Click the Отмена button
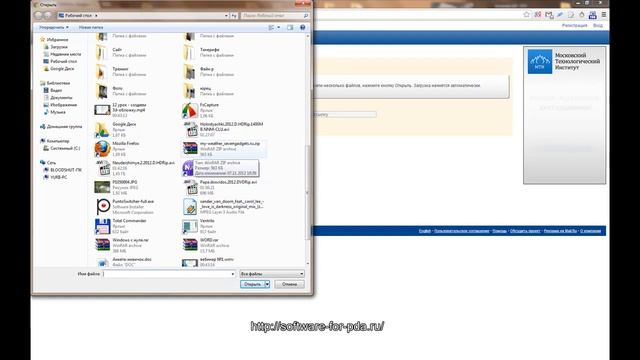640x360 pixels. coord(289,284)
